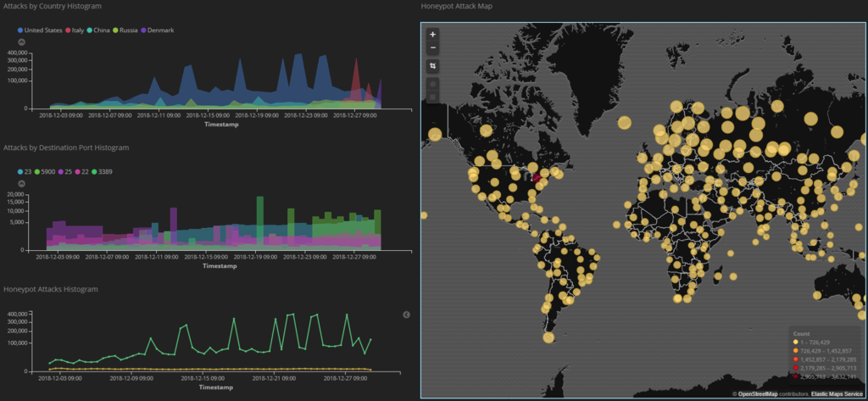The height and width of the screenshot is (401, 868).
Task: Click the Attacks by Country Histogram title
Action: coord(52,6)
